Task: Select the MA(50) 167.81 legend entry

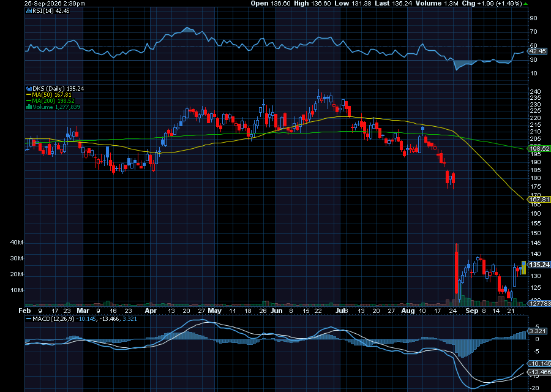Action: click(x=51, y=95)
